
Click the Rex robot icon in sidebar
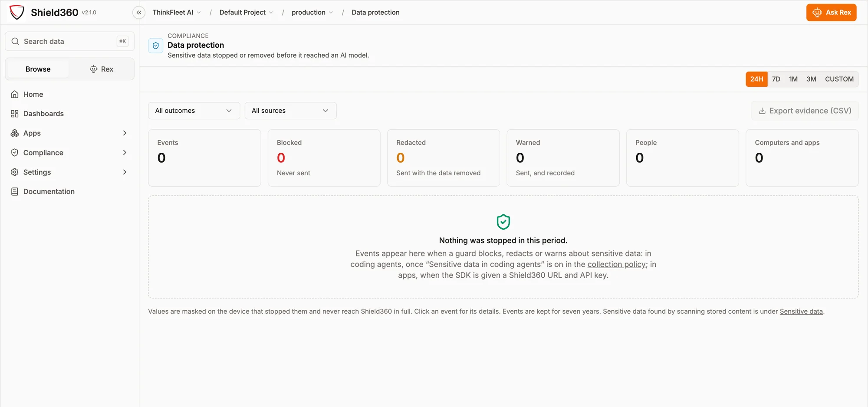tap(93, 69)
